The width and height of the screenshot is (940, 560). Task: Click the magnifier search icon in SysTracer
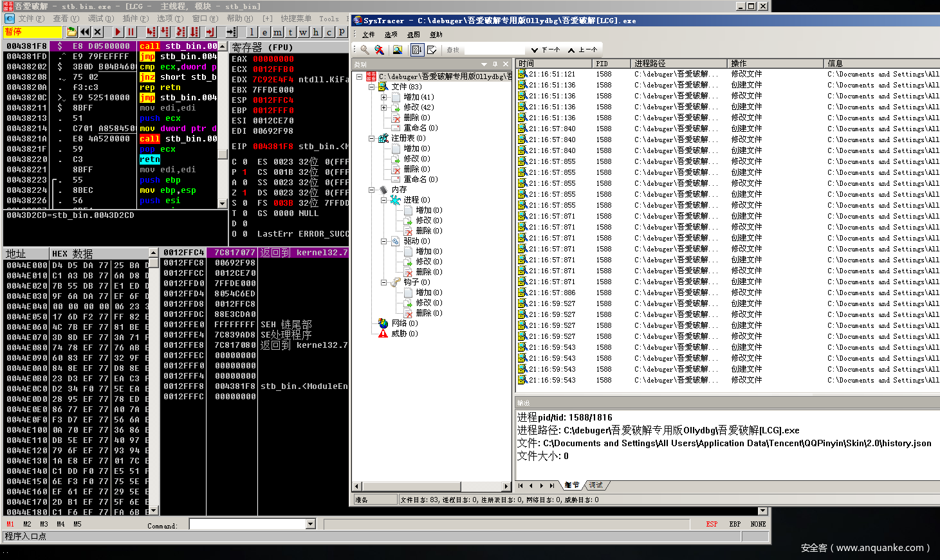point(365,50)
